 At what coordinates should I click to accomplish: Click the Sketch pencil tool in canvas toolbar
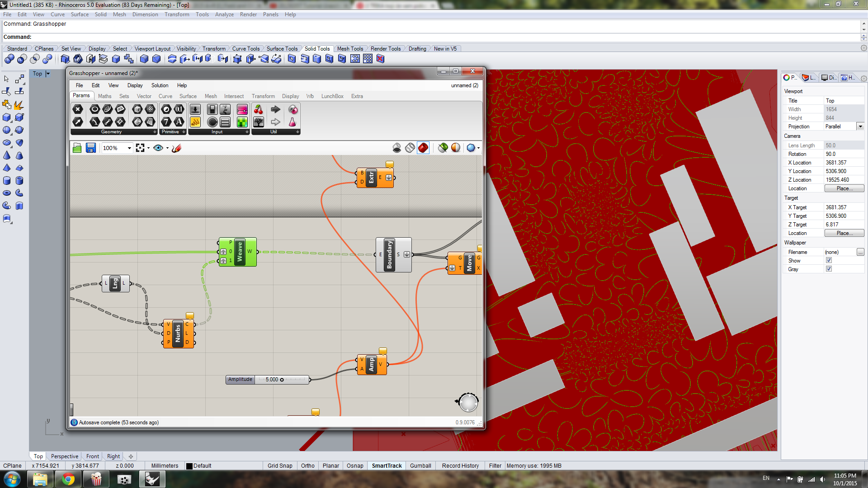point(177,148)
